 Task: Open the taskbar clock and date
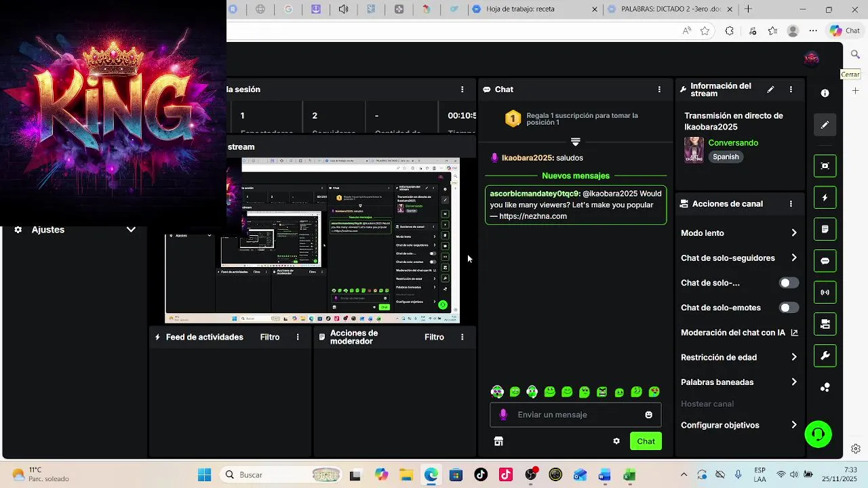click(840, 474)
